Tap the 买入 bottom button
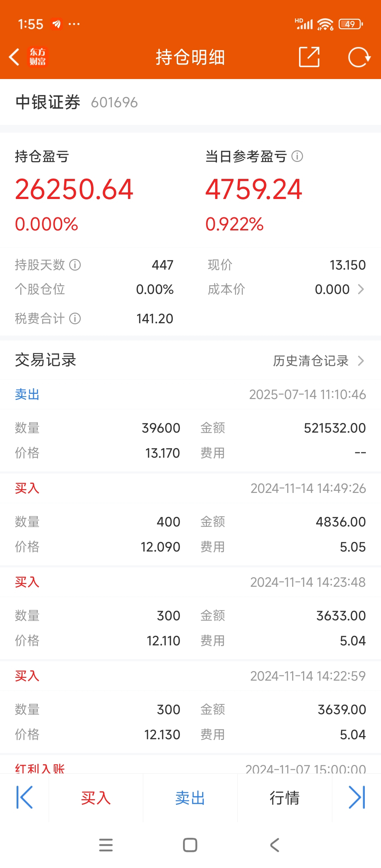The width and height of the screenshot is (381, 868). click(96, 798)
